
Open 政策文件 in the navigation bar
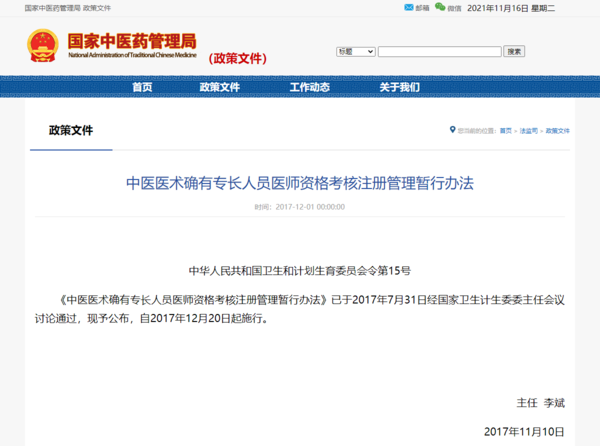point(220,87)
